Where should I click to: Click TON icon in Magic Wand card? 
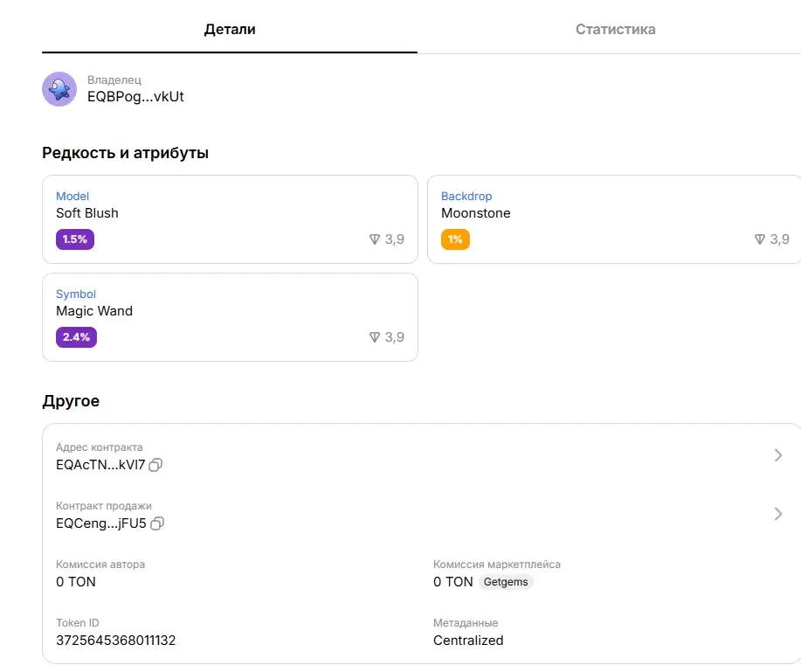[x=375, y=337]
